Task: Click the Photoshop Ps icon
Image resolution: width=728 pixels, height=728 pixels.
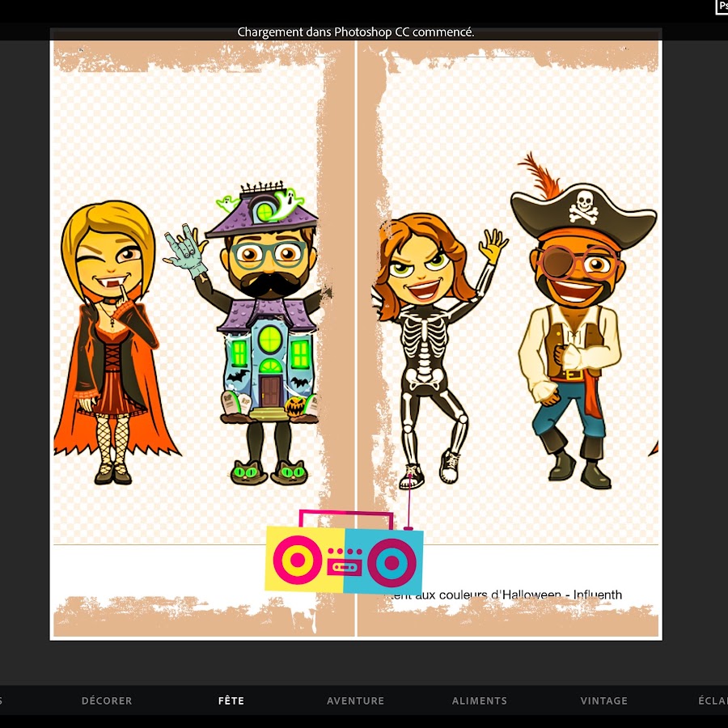Action: (x=722, y=6)
